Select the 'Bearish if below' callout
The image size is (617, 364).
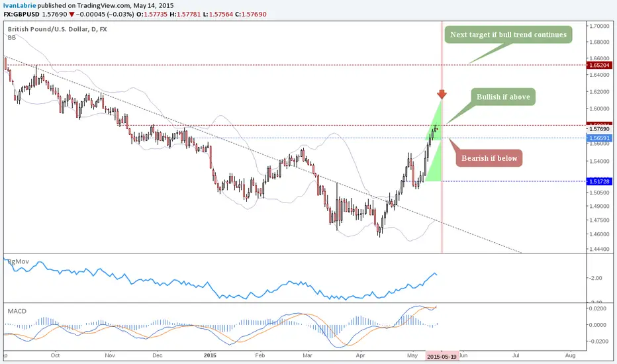489,158
